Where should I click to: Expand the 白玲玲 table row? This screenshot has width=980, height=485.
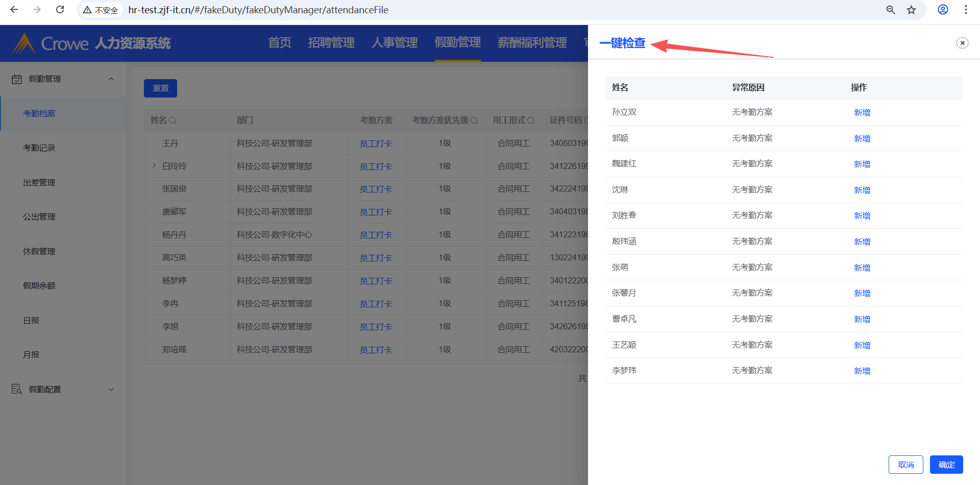[154, 165]
